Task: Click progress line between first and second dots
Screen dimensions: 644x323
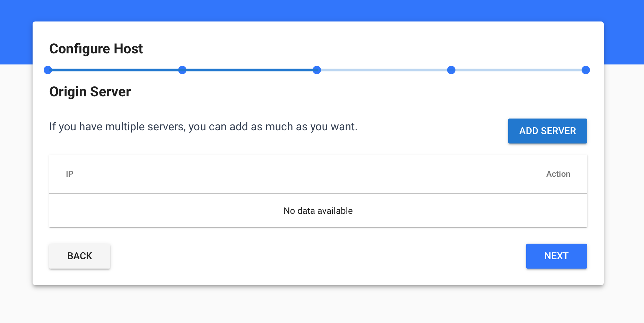Action: (115, 70)
